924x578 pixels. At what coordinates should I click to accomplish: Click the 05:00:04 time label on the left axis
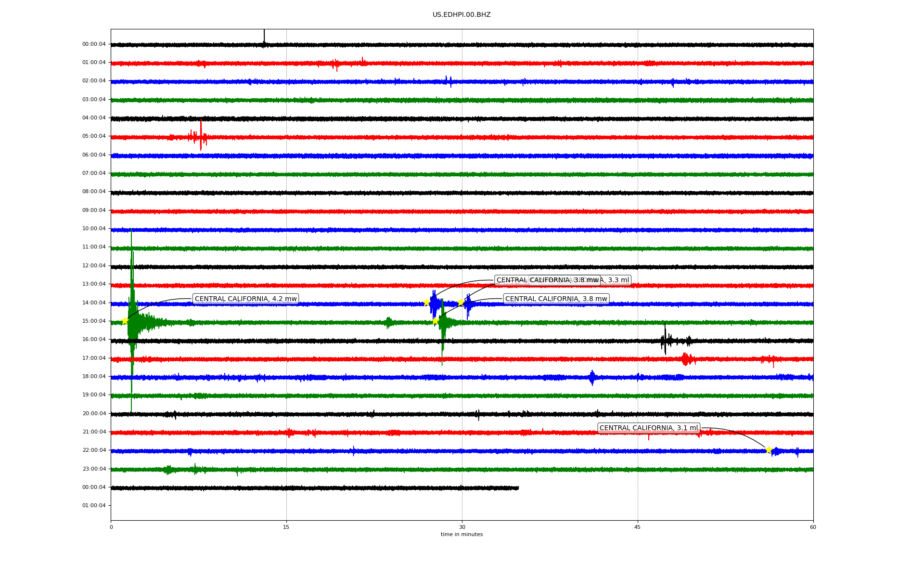tap(94, 136)
